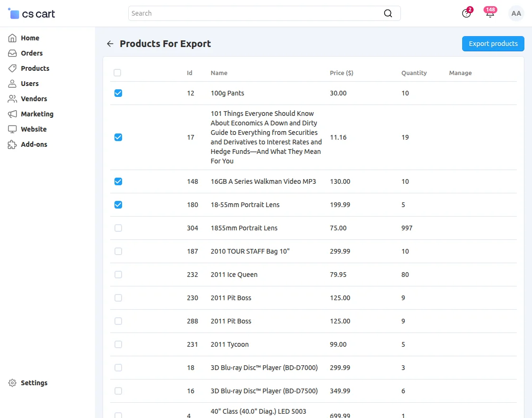Select the Users sidebar icon
This screenshot has height=418, width=532.
(12, 83)
